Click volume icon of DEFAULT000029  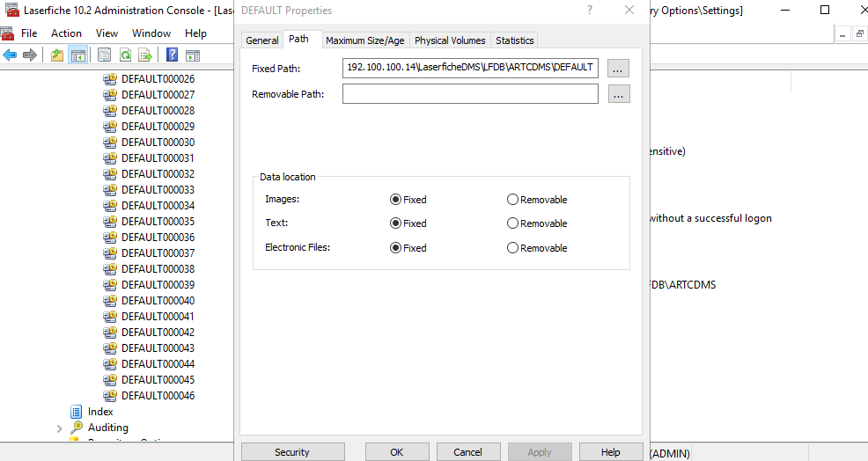110,126
